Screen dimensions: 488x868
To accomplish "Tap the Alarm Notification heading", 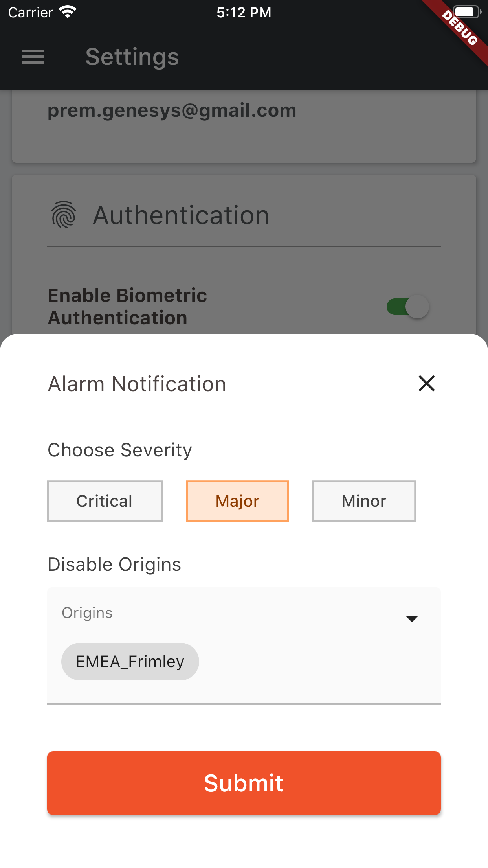I will coord(137,384).
